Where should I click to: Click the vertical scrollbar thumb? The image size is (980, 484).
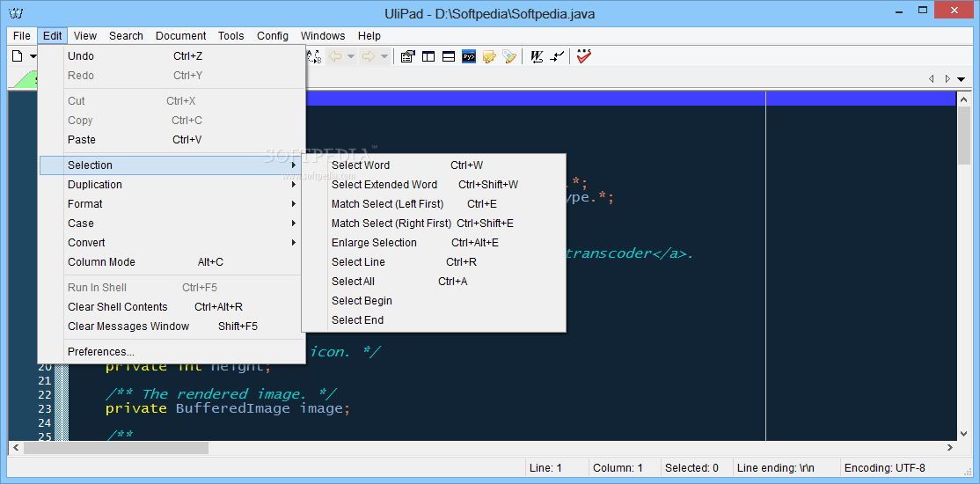click(963, 136)
